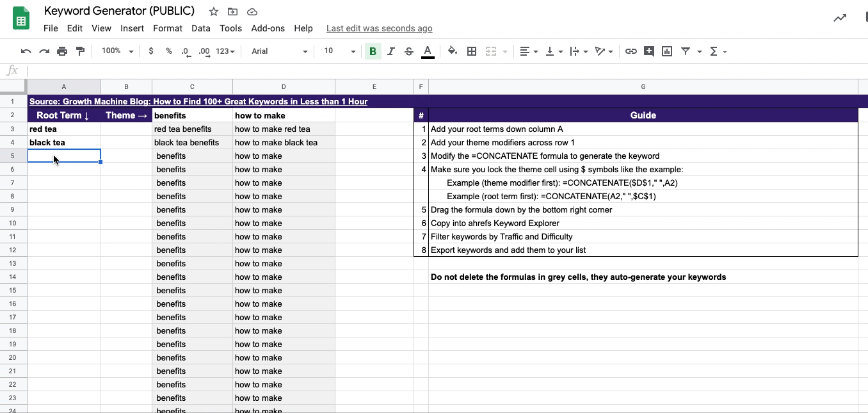This screenshot has width=868, height=413.
Task: Click the Insert comment icon
Action: point(648,51)
